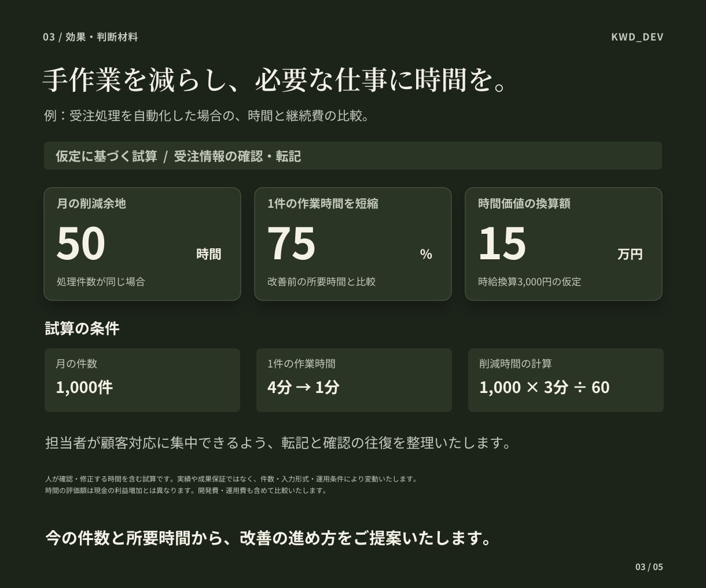Click the fine print line starting 時間の評価額は現金
This screenshot has height=588, width=706.
(x=186, y=491)
